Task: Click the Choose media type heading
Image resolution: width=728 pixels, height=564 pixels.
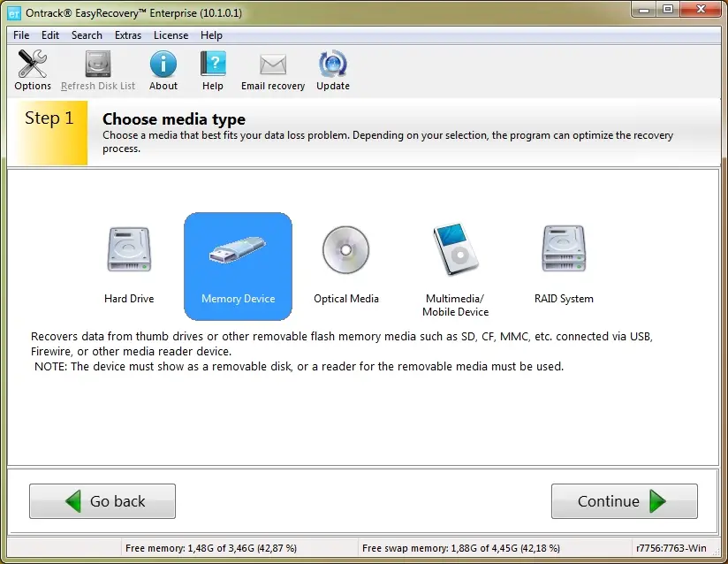Action: 174,119
